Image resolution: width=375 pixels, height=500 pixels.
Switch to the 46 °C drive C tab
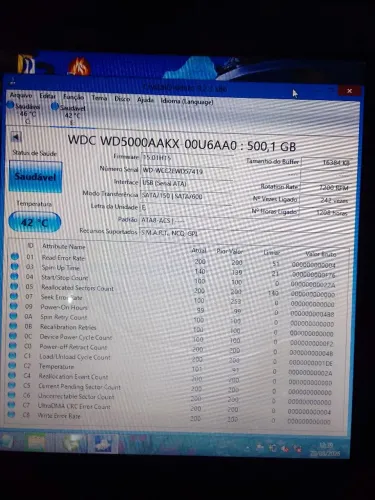pyautogui.click(x=24, y=113)
